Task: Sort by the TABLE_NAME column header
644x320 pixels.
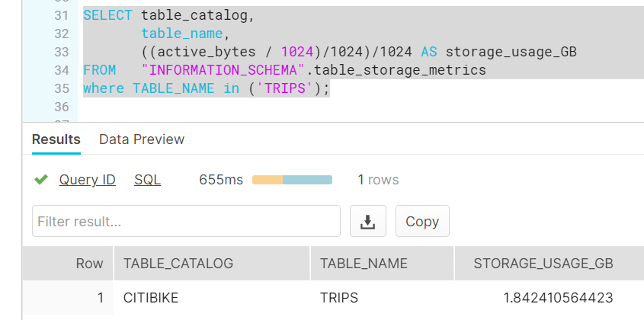Action: (x=382, y=264)
